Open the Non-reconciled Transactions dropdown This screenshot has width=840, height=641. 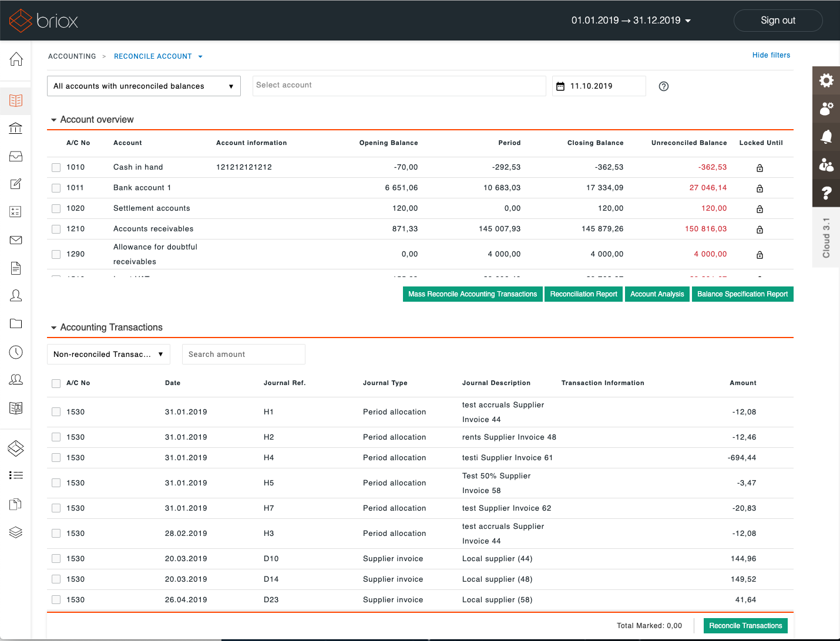pyautogui.click(x=108, y=354)
